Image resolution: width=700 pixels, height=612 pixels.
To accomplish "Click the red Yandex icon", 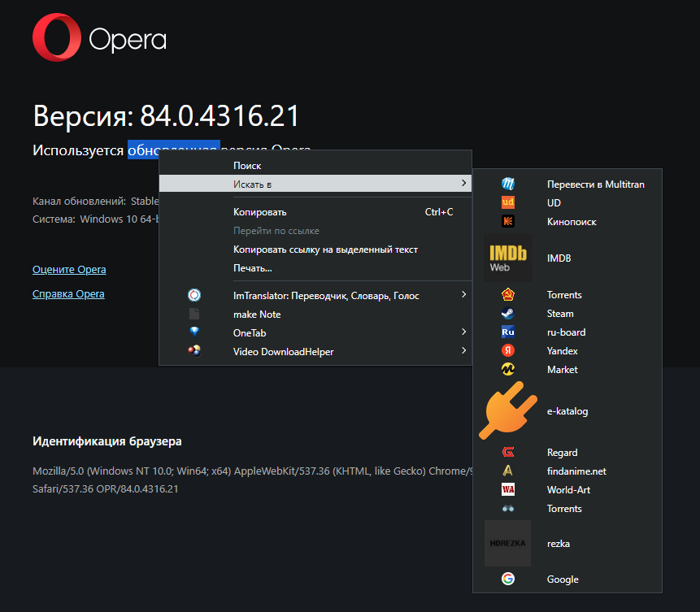I will click(x=508, y=351).
